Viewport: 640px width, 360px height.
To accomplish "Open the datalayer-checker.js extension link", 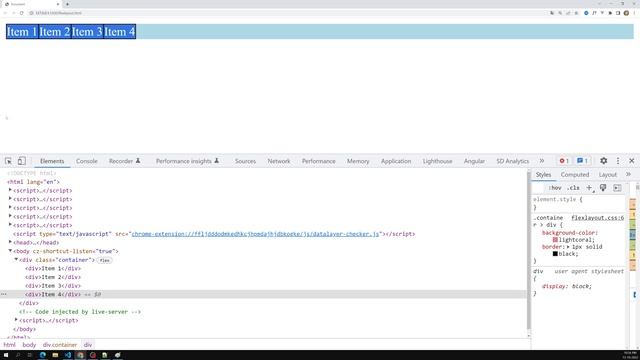I will (255, 234).
